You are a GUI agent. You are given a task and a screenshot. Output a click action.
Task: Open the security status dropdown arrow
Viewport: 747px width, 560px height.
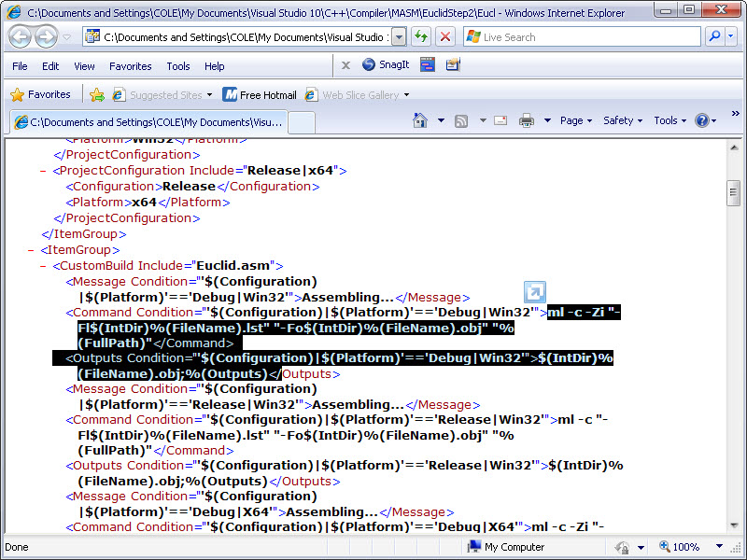point(641,548)
